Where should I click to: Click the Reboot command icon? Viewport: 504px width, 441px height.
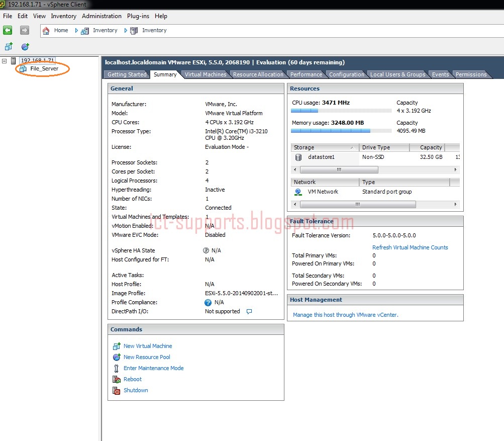[117, 379]
